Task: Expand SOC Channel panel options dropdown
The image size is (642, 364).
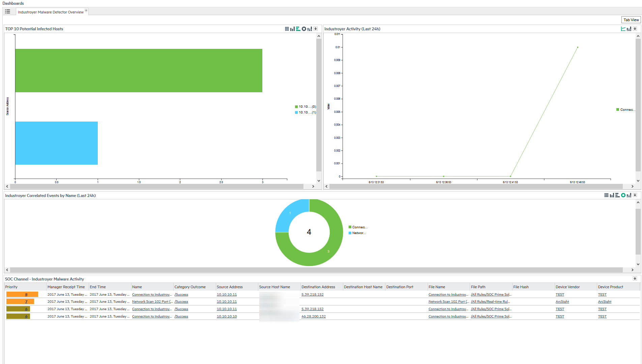Action: pyautogui.click(x=635, y=279)
